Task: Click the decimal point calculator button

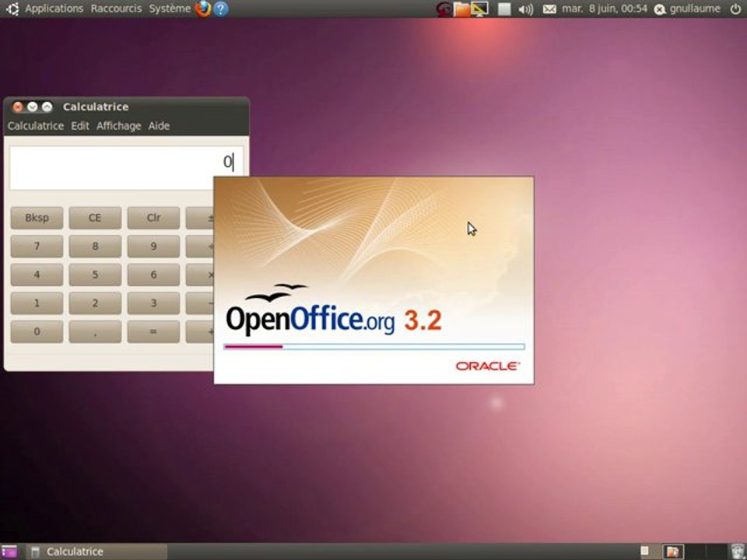Action: point(95,332)
